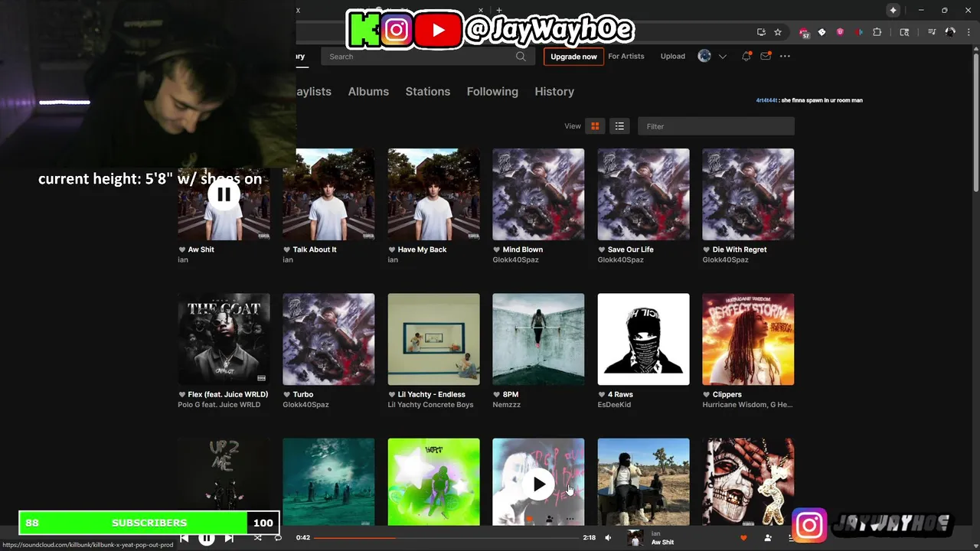The width and height of the screenshot is (980, 551).
Task: Click the Chrome install app icon
Action: pyautogui.click(x=761, y=32)
